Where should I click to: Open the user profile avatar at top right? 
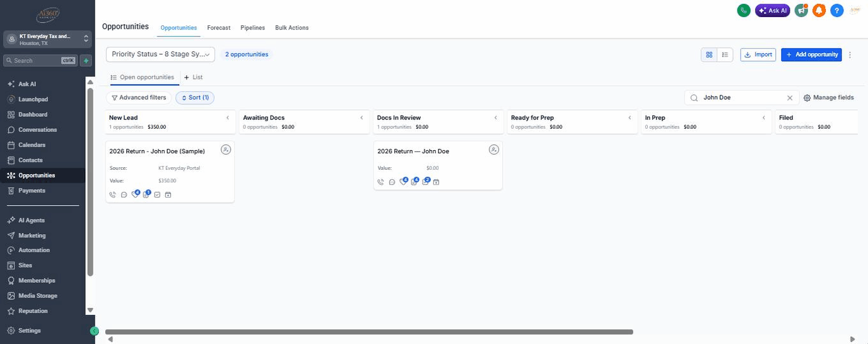855,10
